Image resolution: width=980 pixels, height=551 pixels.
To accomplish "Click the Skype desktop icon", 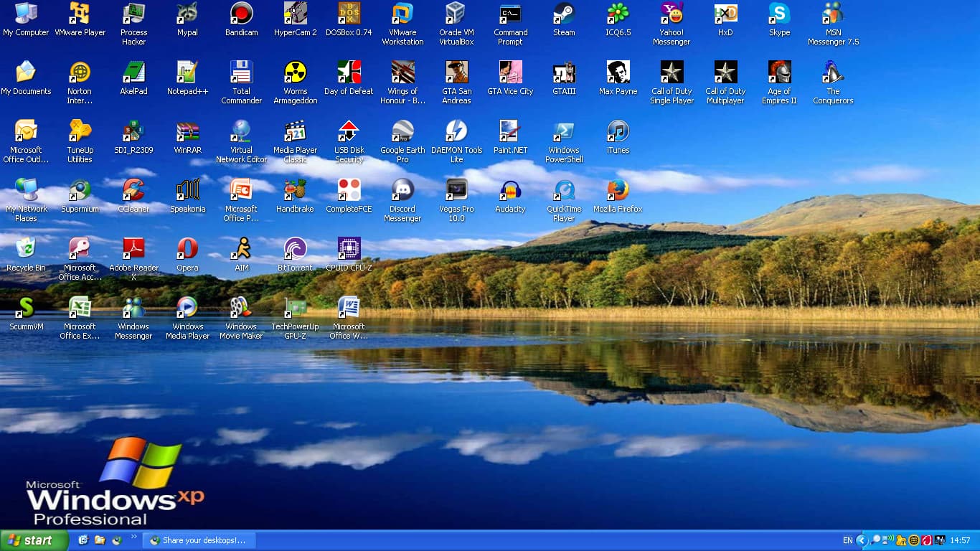I will [x=779, y=14].
